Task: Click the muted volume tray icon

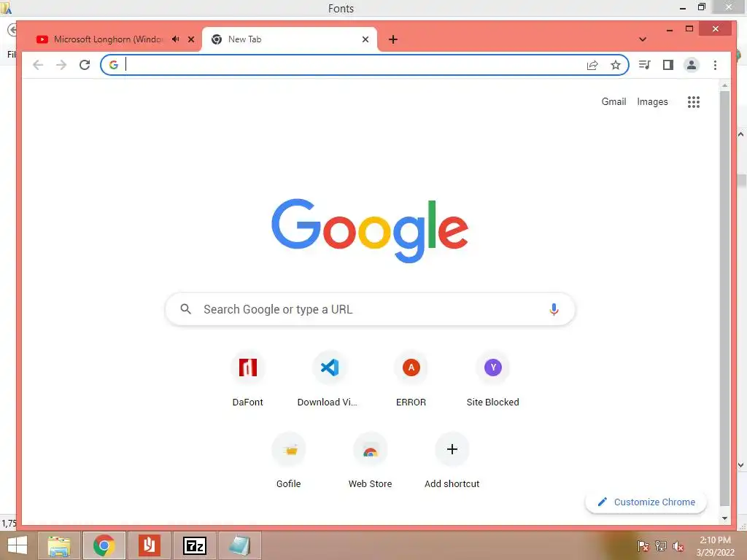Action: (x=678, y=546)
